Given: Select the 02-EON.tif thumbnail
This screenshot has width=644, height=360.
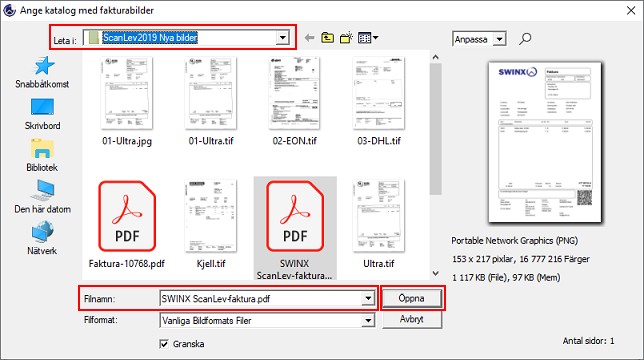Looking at the screenshot, I should 294,101.
